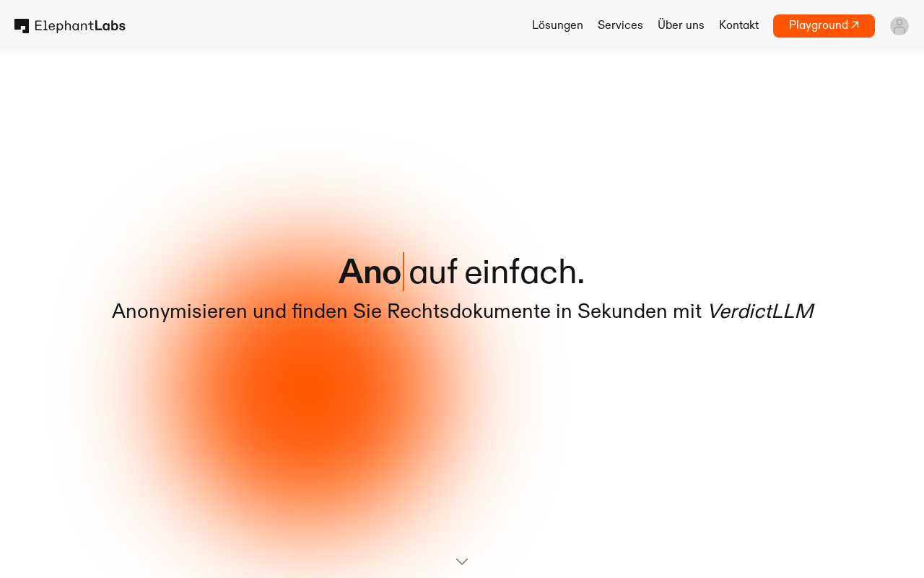Launch the Playground button
924x578 pixels.
coord(824,26)
